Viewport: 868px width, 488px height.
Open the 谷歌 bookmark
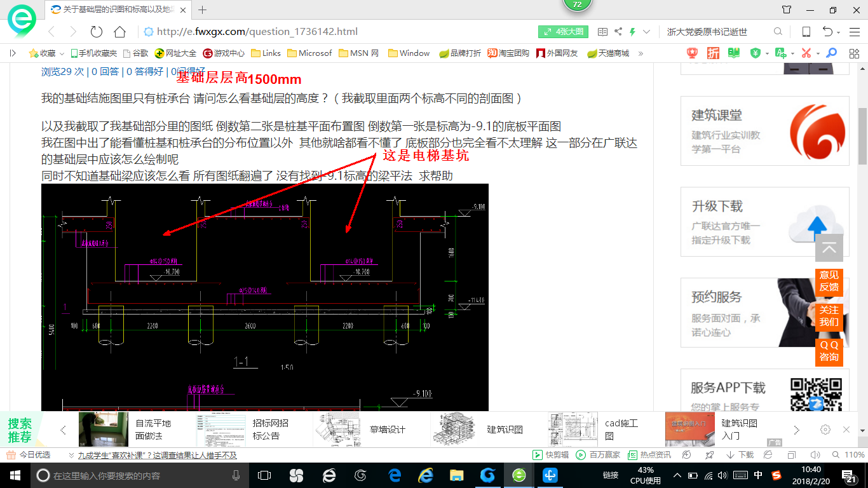135,53
